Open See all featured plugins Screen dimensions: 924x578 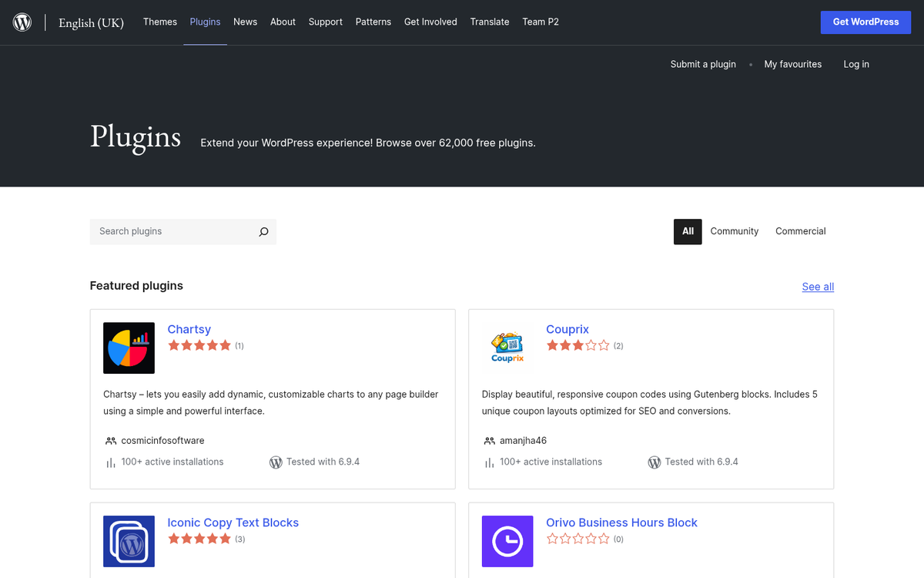pyautogui.click(x=817, y=286)
